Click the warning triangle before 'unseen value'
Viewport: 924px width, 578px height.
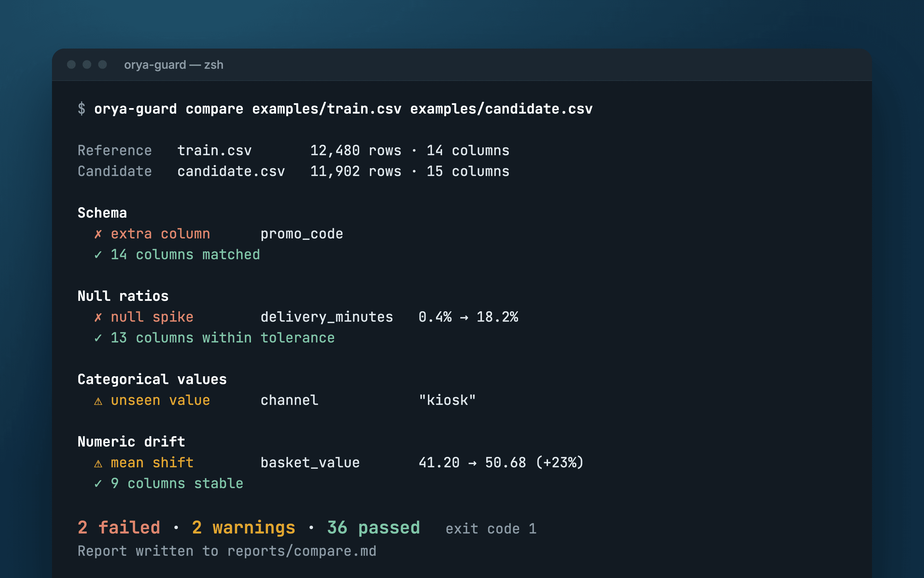point(98,401)
